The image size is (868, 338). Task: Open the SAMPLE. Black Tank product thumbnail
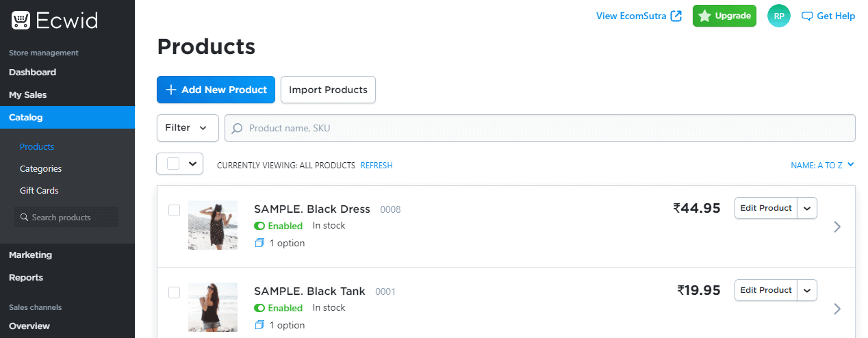click(x=213, y=307)
